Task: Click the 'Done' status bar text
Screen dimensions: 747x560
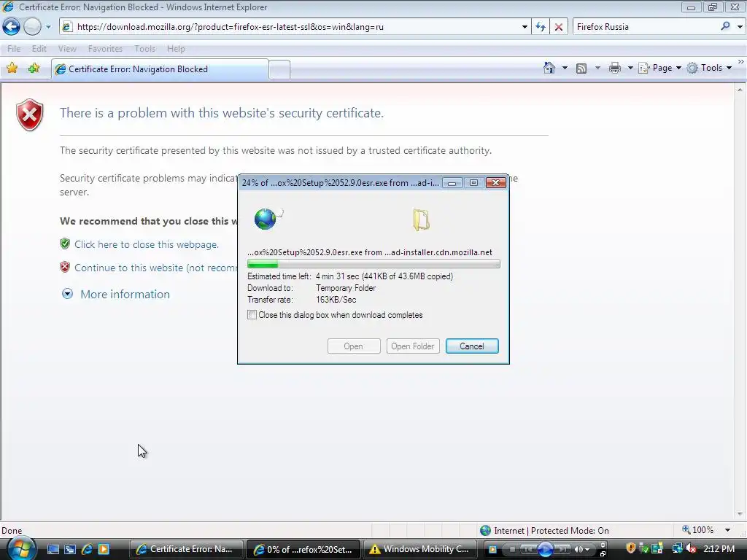Action: pyautogui.click(x=12, y=531)
